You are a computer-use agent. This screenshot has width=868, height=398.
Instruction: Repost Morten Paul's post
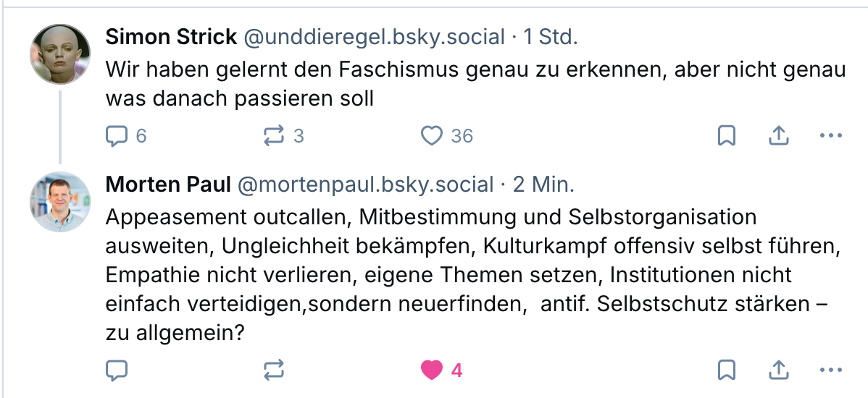tap(275, 371)
